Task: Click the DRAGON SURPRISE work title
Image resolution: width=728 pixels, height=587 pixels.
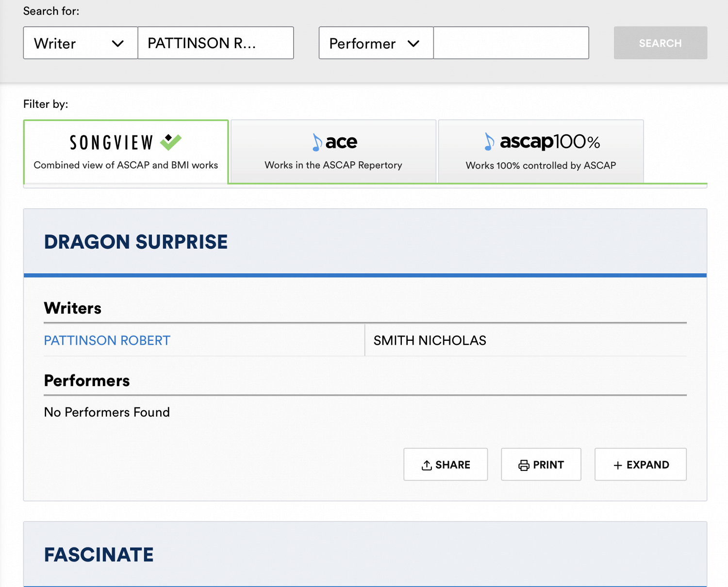Action: 136,242
